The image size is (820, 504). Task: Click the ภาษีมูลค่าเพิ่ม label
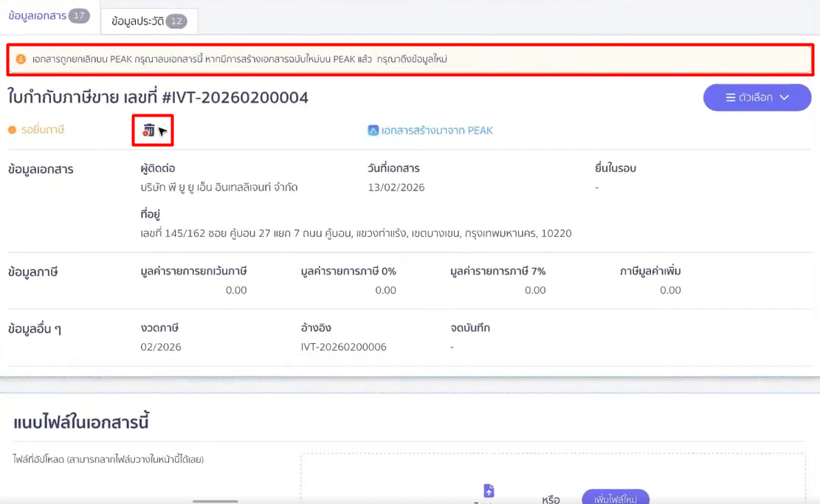650,272
